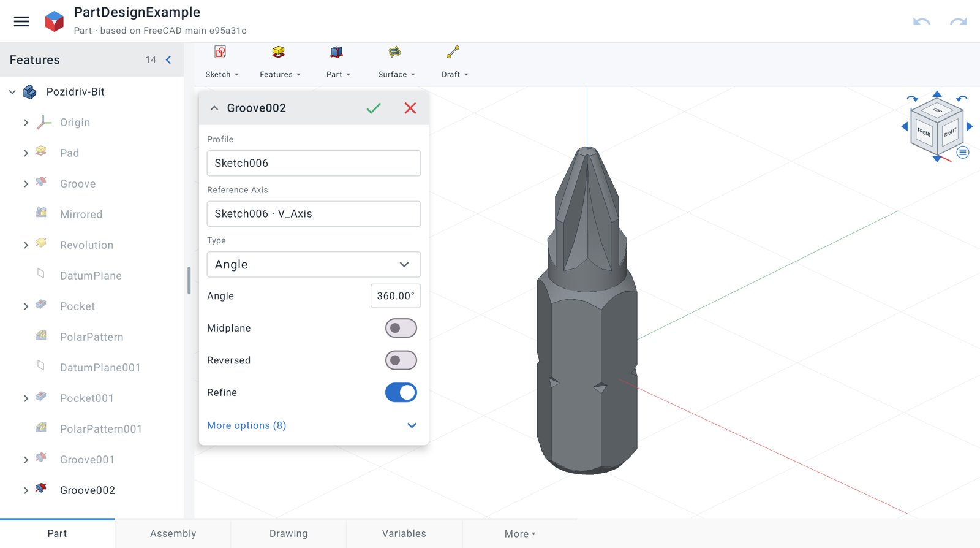Edit the Angle value 360.00°

396,296
